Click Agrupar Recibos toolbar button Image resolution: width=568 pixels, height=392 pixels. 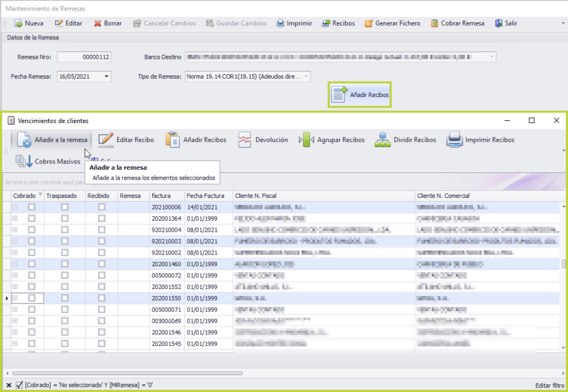pyautogui.click(x=332, y=140)
